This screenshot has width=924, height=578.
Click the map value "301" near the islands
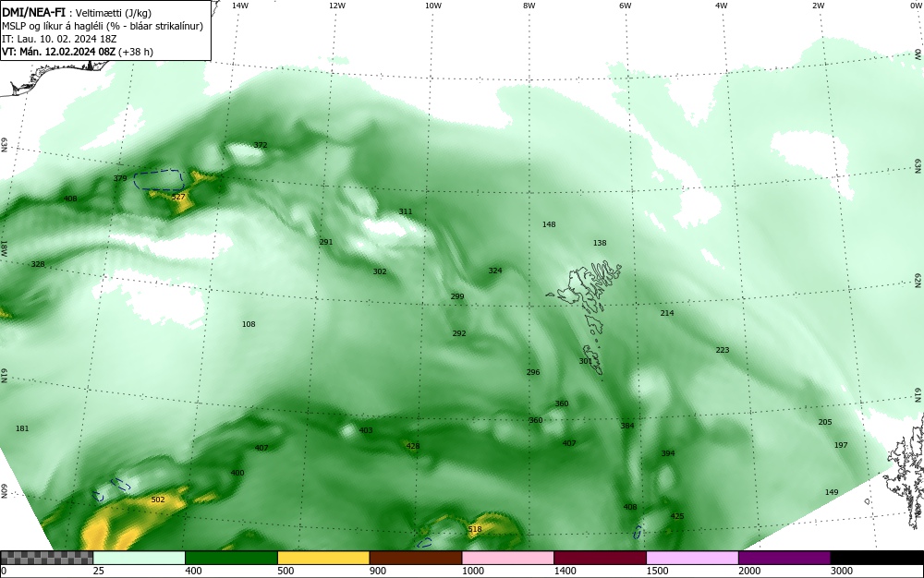click(x=586, y=361)
